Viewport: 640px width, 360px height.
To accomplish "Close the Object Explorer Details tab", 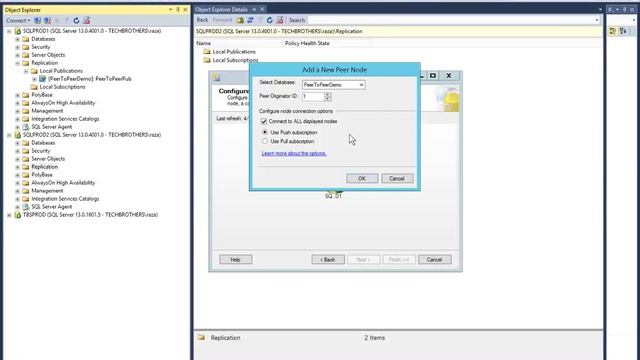I will click(x=262, y=9).
